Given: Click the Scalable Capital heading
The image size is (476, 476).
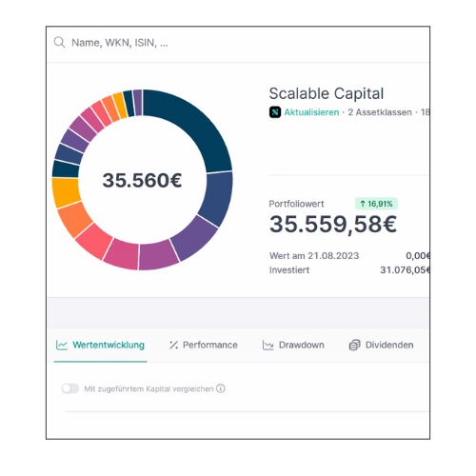Looking at the screenshot, I should pyautogui.click(x=327, y=93).
